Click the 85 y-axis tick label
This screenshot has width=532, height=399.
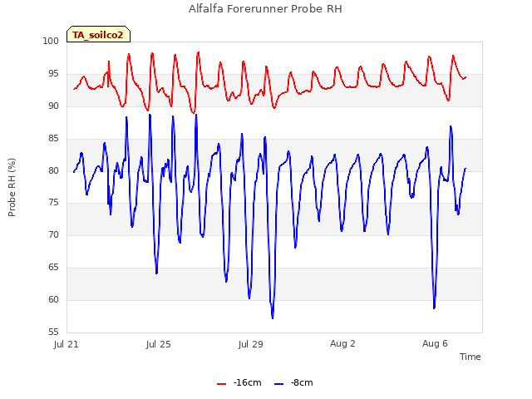(x=53, y=138)
